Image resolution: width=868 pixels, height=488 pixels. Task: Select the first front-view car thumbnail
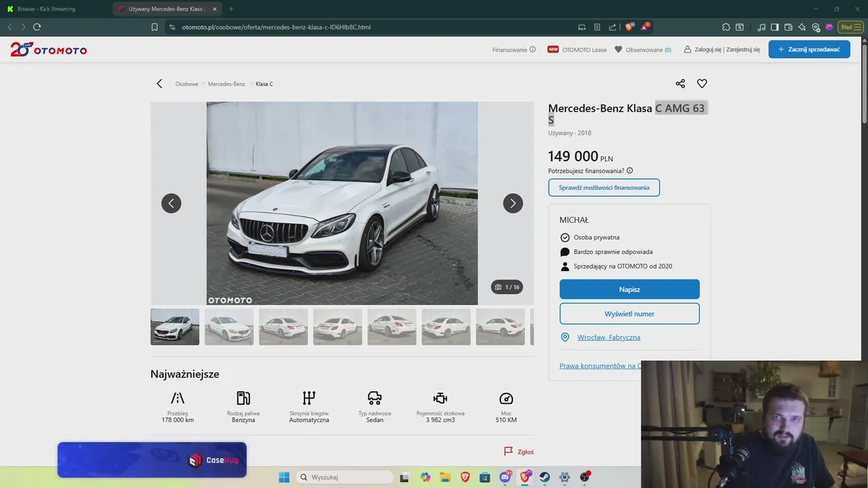175,327
